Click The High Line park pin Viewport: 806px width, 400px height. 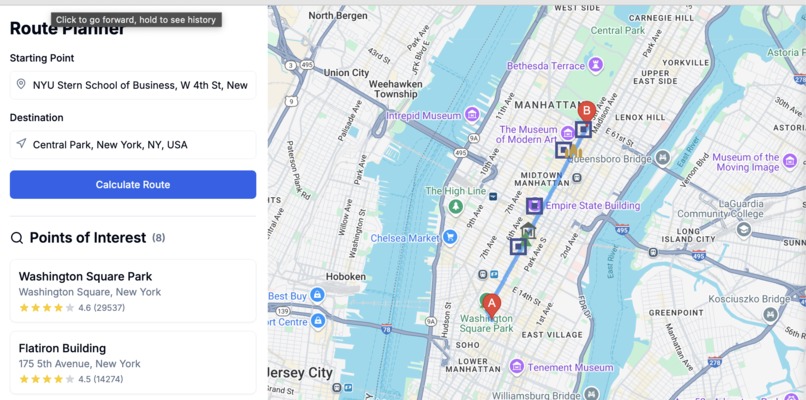click(455, 207)
